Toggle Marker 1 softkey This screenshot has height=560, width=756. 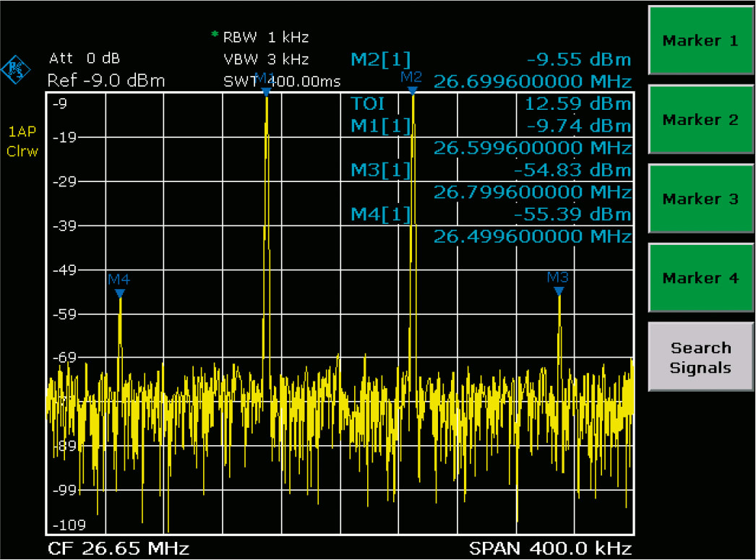pos(700,40)
